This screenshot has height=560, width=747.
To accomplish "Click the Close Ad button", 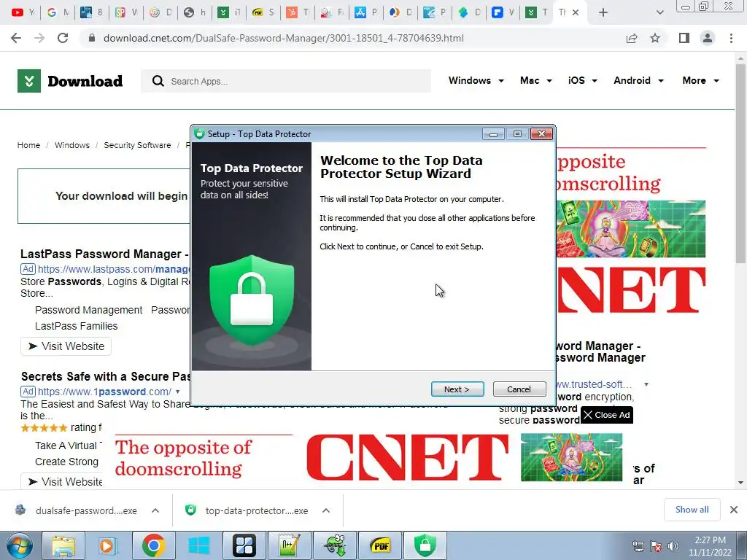I will click(606, 415).
